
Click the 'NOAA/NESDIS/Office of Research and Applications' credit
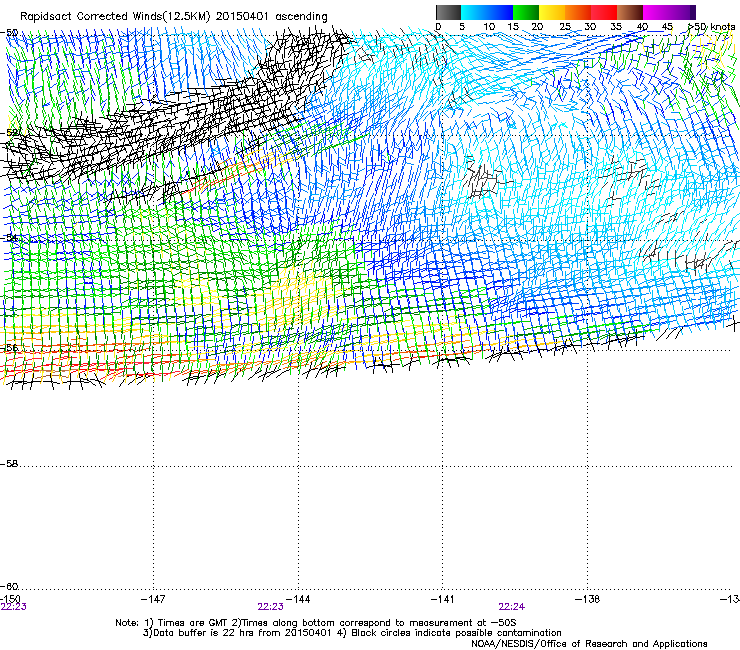589,644
